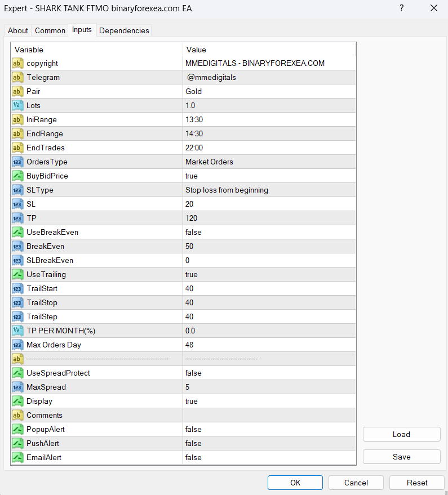Image resolution: width=448 pixels, height=495 pixels.
Task: Open the Dependencies tab
Action: click(x=124, y=30)
